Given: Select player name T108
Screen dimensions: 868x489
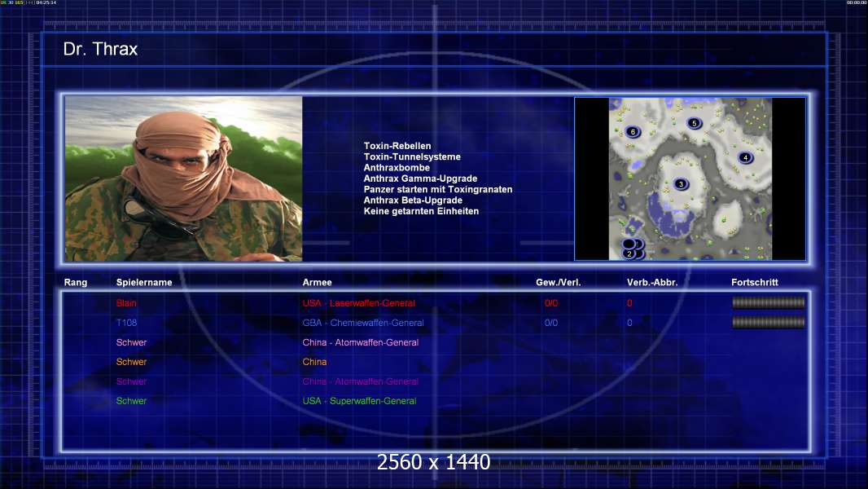Looking at the screenshot, I should 126,322.
